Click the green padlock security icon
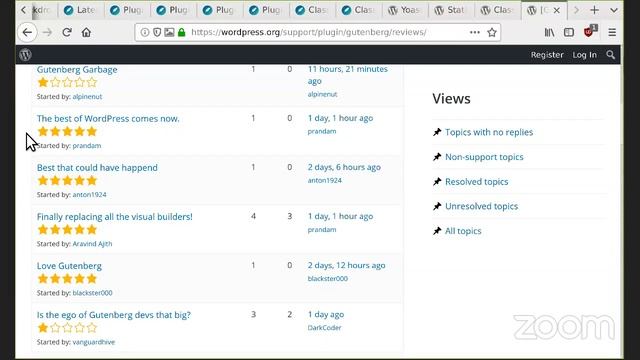Viewport: 640px width, 360px height. [182, 32]
